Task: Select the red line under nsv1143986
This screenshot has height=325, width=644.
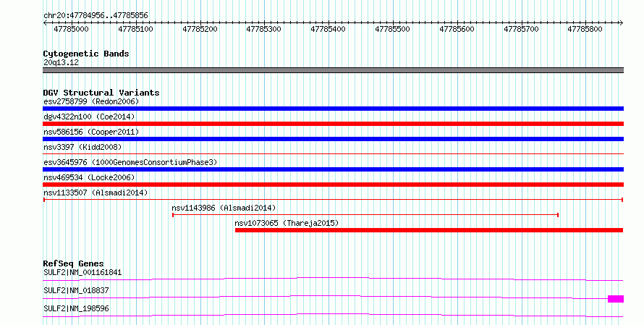Action: pos(365,215)
